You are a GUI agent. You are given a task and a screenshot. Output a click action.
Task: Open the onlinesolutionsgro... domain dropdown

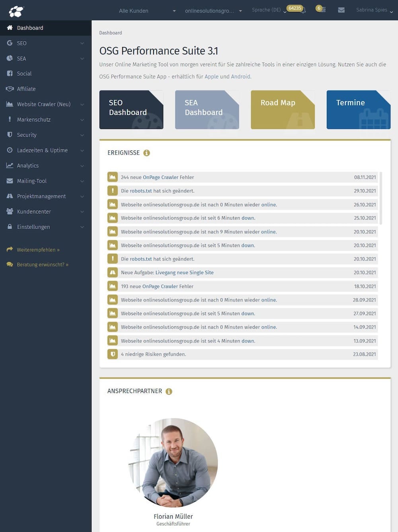tap(213, 11)
